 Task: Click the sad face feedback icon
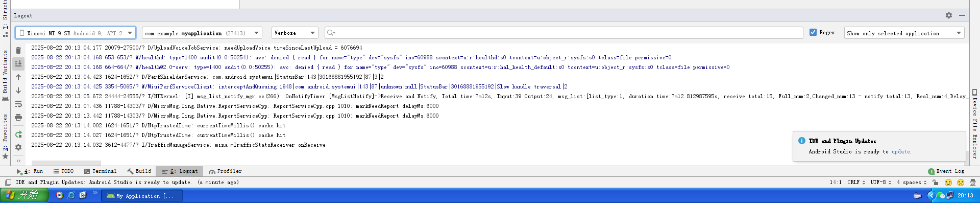961,183
